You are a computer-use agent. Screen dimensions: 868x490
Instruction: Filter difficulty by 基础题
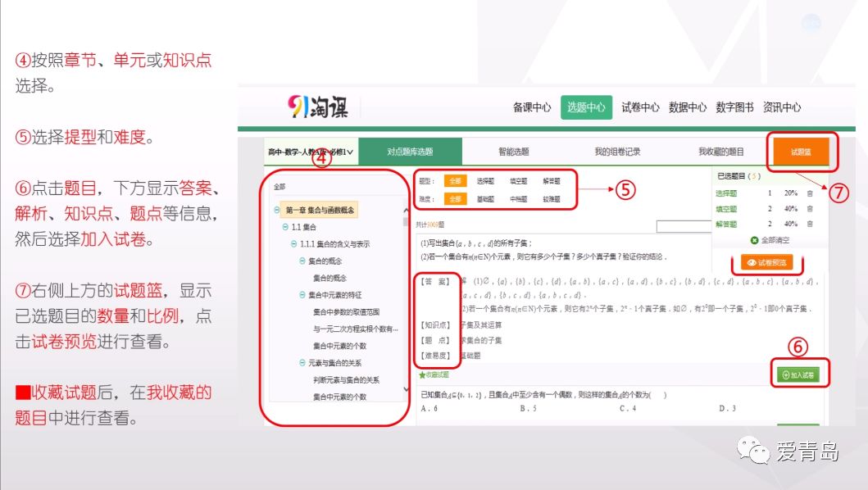[485, 199]
